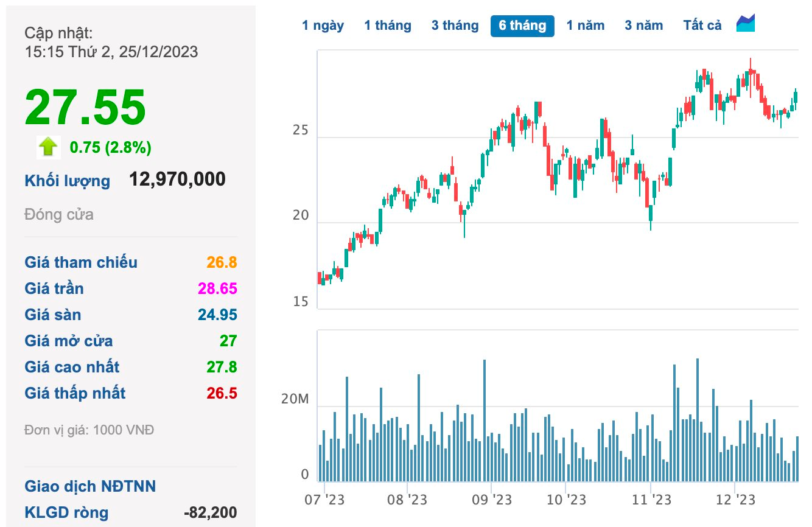Viewport: 812px width, 527px height.
Task: Click the 12 '23 date axis marker
Action: pyautogui.click(x=735, y=500)
